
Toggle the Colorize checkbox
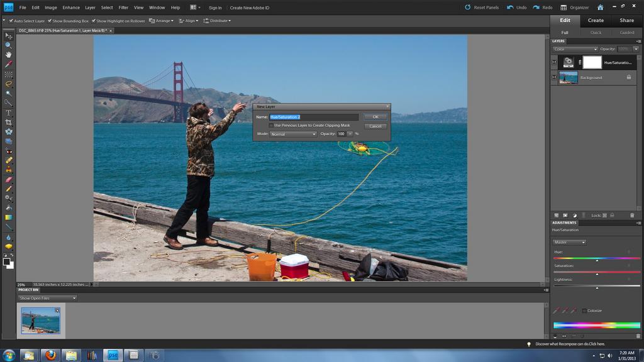click(x=584, y=310)
